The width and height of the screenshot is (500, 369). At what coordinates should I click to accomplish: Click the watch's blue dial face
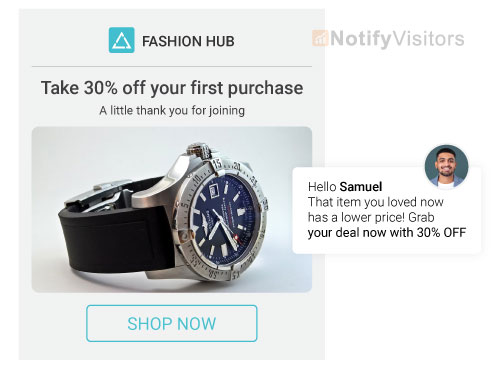click(x=226, y=217)
